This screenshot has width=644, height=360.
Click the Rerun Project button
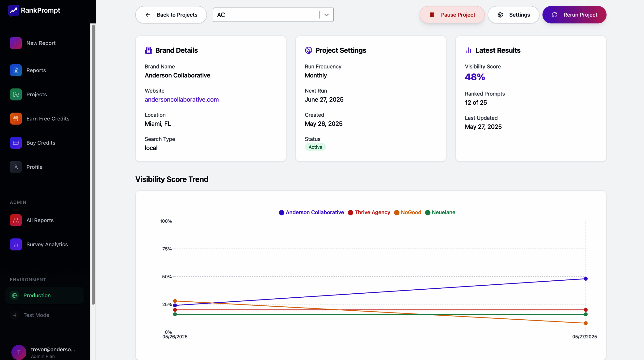pos(574,15)
